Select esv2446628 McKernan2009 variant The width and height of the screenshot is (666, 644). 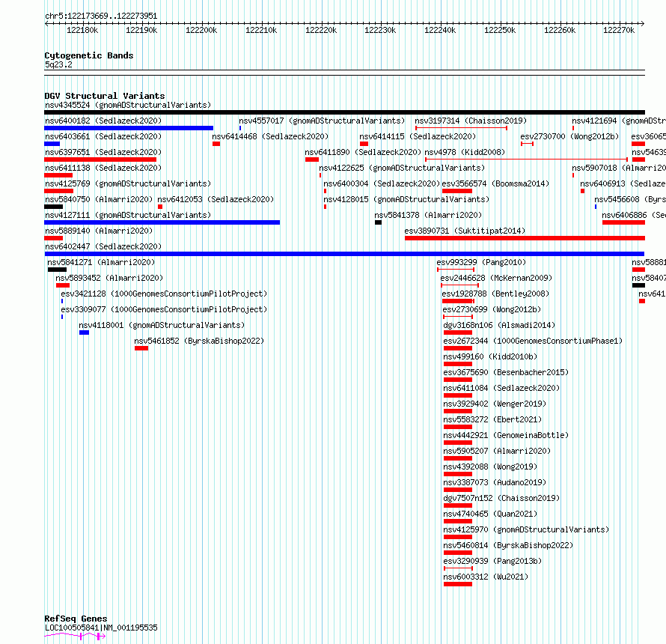pyautogui.click(x=496, y=278)
